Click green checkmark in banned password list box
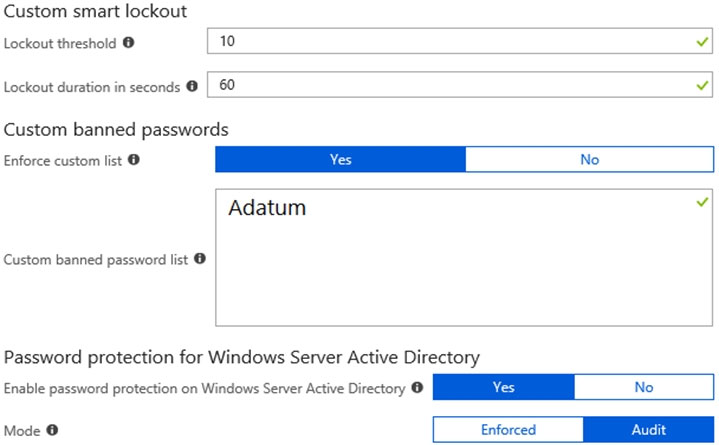 click(704, 203)
